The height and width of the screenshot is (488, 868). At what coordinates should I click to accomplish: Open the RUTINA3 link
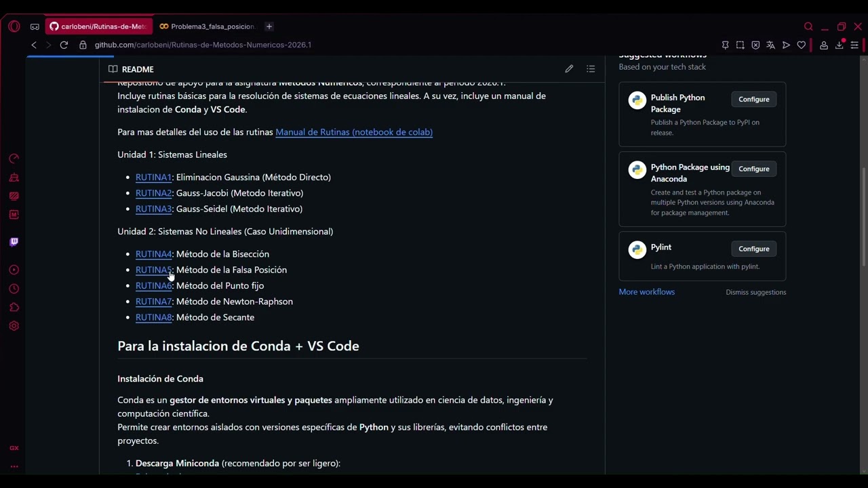[154, 209]
